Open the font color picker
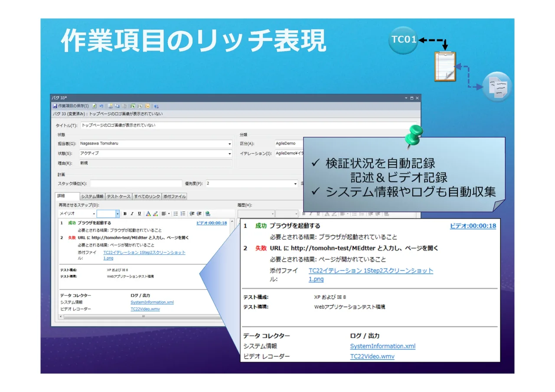 148,214
